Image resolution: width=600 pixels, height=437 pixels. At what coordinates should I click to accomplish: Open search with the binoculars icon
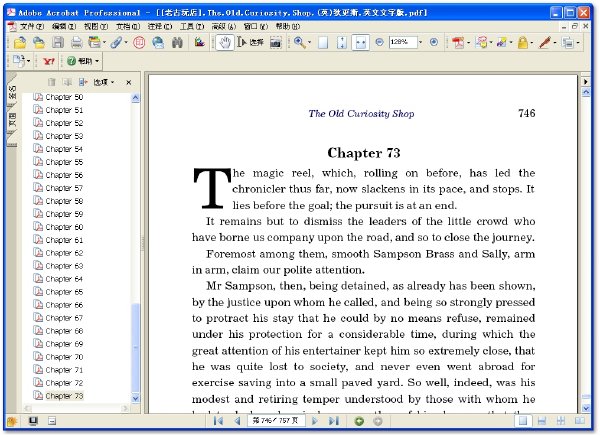(177, 42)
